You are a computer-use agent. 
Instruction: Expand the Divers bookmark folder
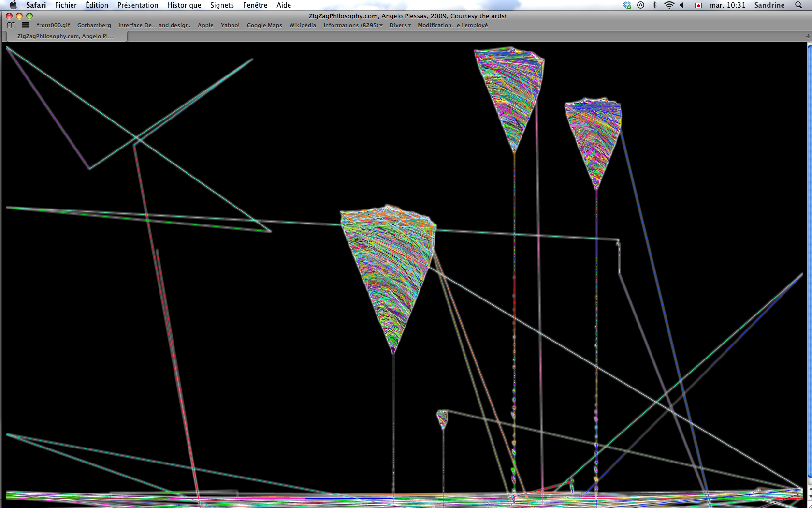coord(400,25)
